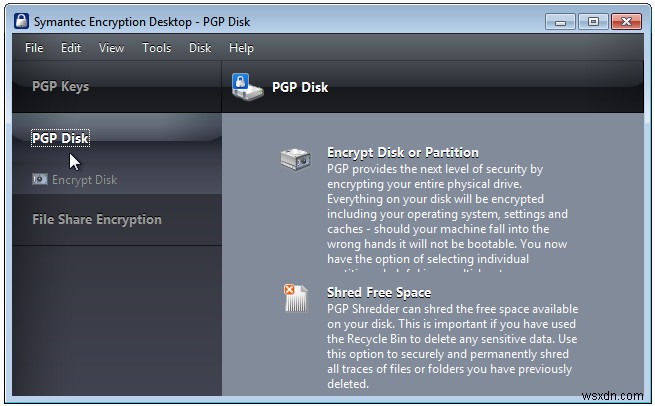655x406 pixels.
Task: Click the Encrypt Disk or Partition heading
Action: click(402, 153)
